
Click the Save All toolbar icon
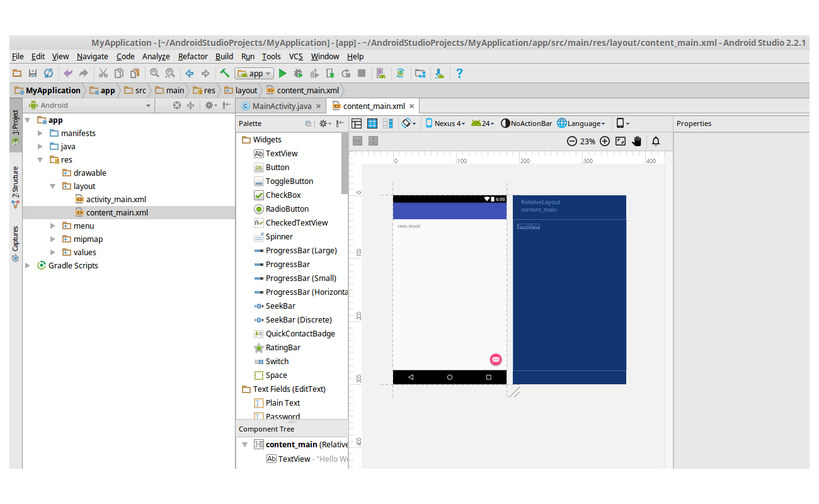click(33, 73)
